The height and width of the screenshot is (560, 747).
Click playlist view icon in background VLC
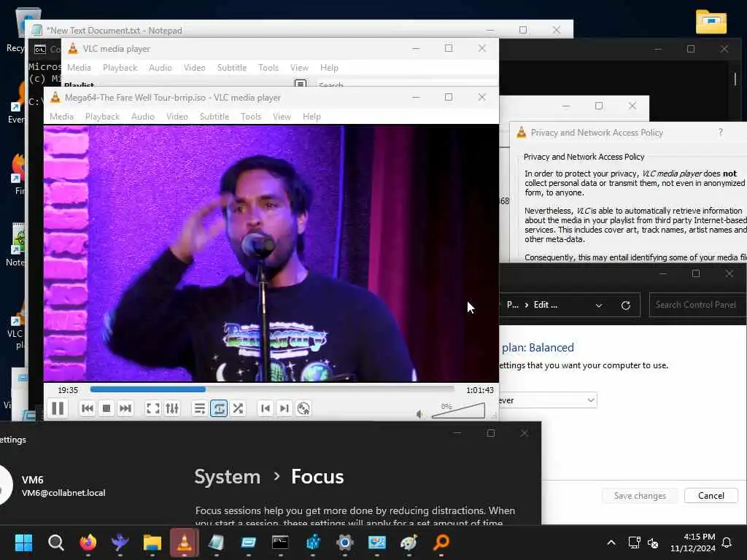(300, 85)
